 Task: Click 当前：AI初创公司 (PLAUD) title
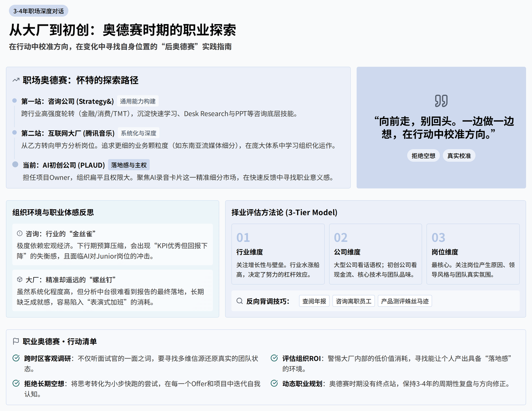point(64,165)
